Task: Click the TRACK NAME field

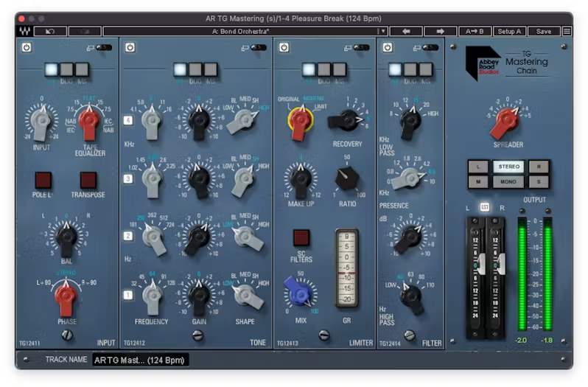Action: [141, 360]
